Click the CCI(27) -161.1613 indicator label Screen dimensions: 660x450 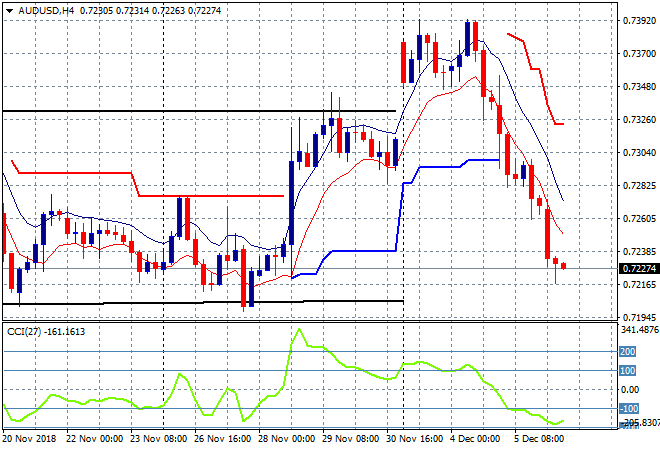click(46, 332)
